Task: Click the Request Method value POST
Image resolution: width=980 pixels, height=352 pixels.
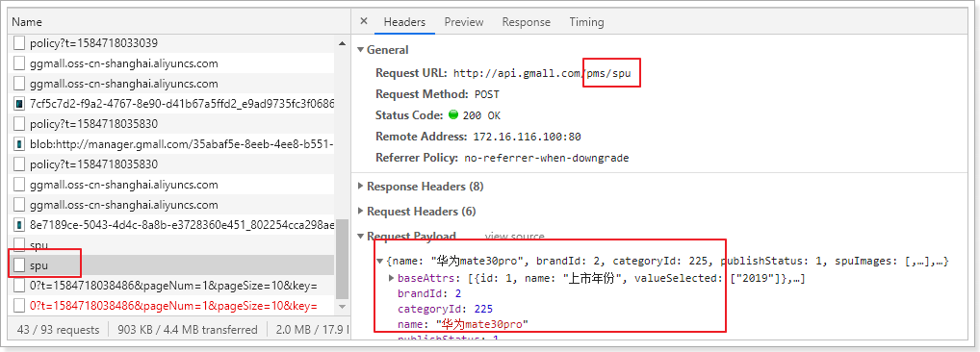Action: coord(487,94)
